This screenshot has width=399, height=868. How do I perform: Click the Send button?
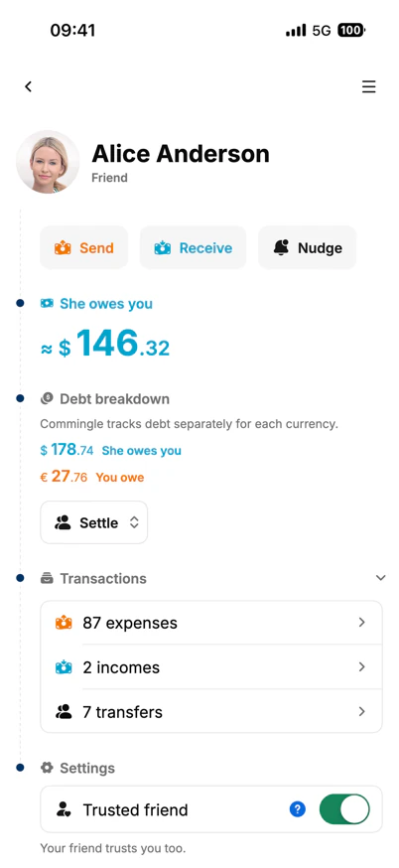click(84, 248)
